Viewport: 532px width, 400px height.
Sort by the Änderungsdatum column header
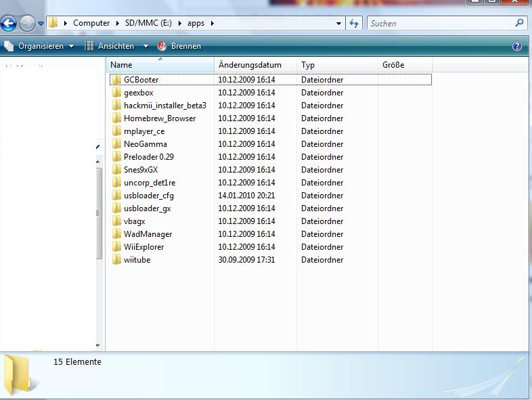coord(255,65)
